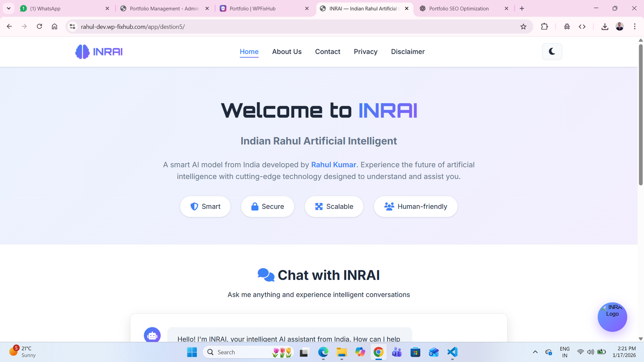Toggle dark mode with the moon button
Image resolution: width=644 pixels, height=362 pixels.
pyautogui.click(x=551, y=51)
